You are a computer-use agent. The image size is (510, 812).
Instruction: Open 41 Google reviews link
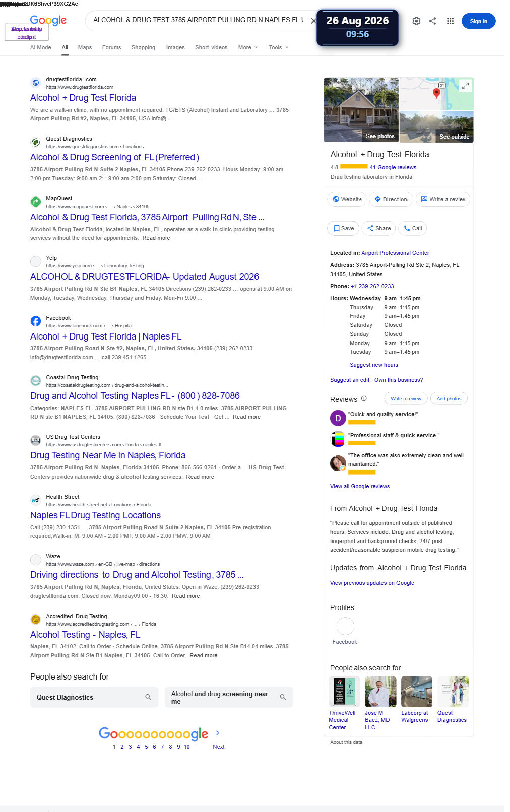coord(393,167)
